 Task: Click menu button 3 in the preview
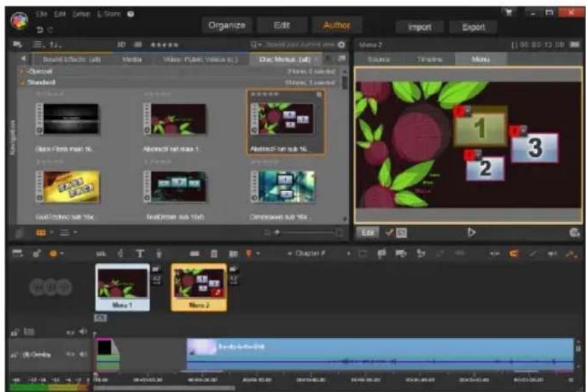(x=534, y=147)
